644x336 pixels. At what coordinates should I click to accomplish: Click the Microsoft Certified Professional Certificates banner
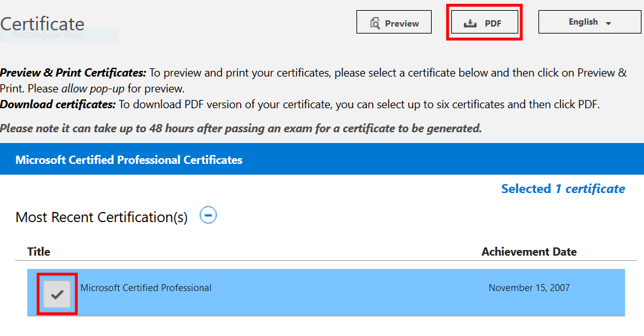point(129,160)
